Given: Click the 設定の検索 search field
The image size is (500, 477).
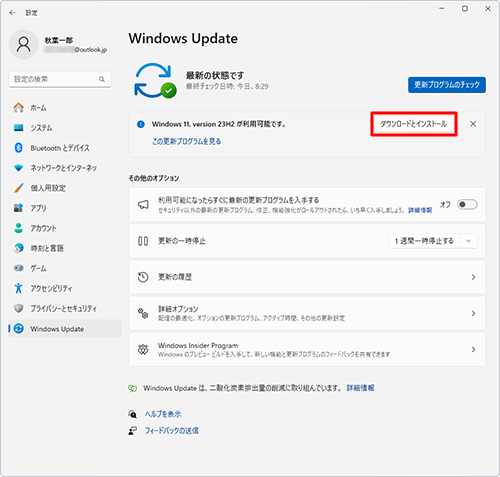Looking at the screenshot, I should tap(60, 79).
